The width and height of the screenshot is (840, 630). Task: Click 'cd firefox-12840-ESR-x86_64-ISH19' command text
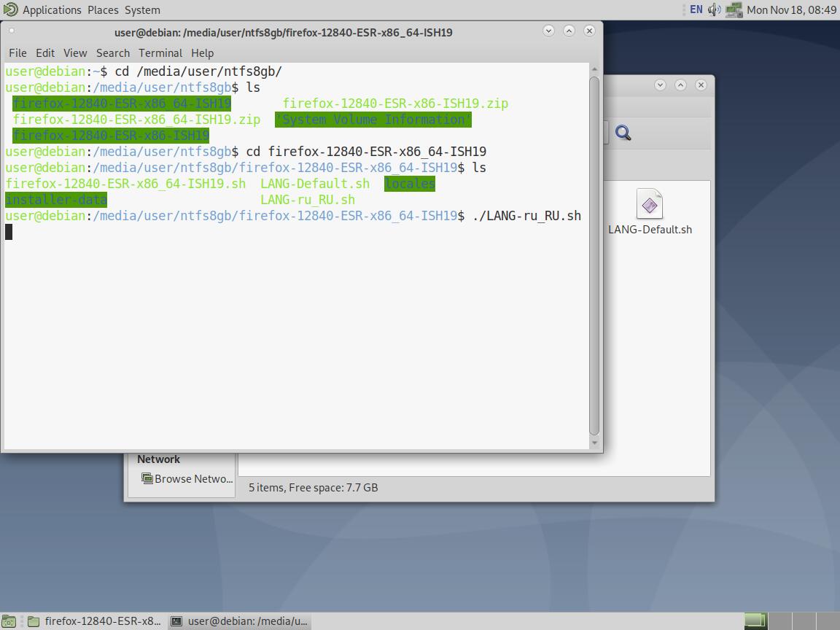coord(366,152)
